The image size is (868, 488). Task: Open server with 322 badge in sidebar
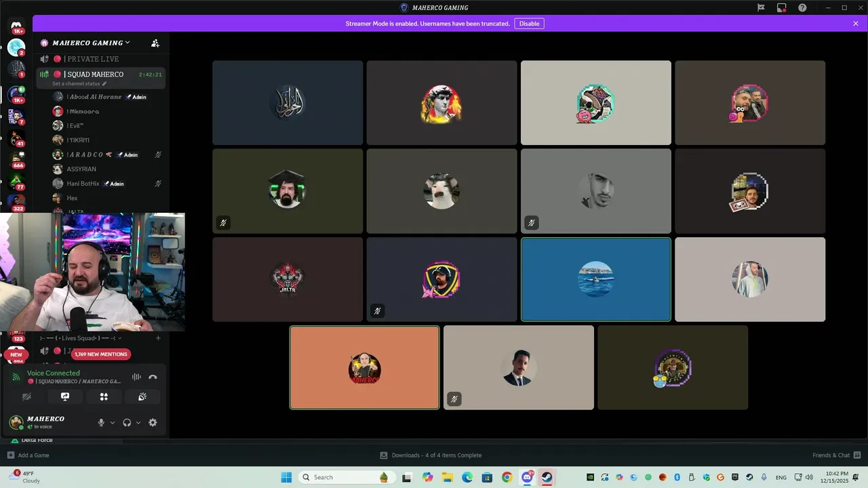point(16,203)
